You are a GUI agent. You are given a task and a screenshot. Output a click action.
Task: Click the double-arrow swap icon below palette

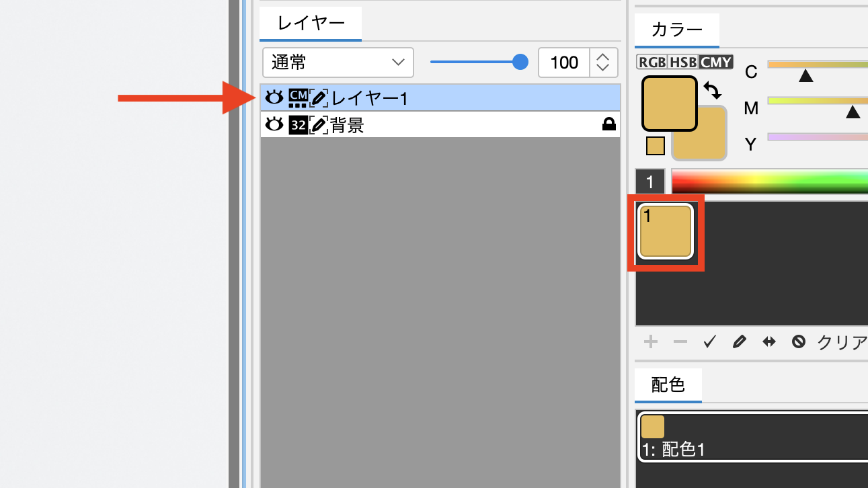tap(768, 342)
